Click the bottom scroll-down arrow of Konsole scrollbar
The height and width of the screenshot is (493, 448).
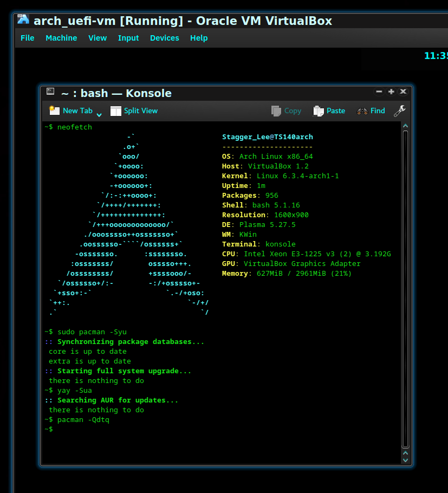tap(406, 460)
